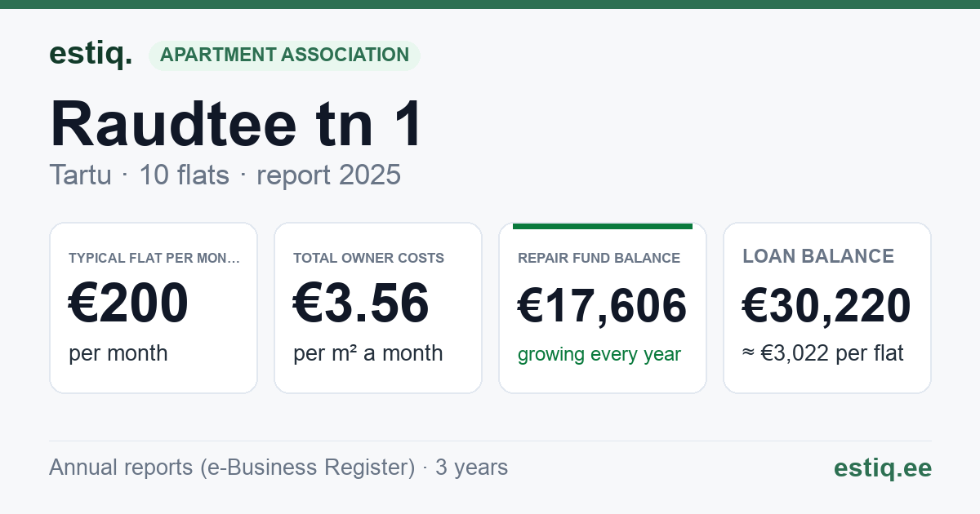
Task: Click the TYPICAL FLAT PER MON… label
Action: coord(154,258)
